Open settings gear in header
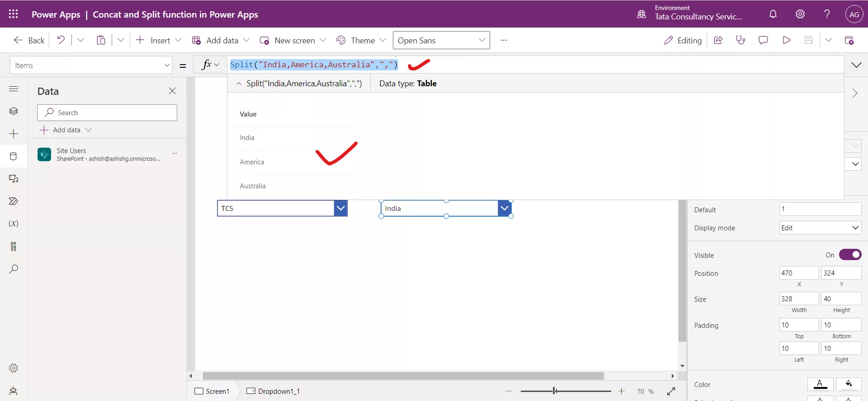This screenshot has height=401, width=868. tap(800, 14)
